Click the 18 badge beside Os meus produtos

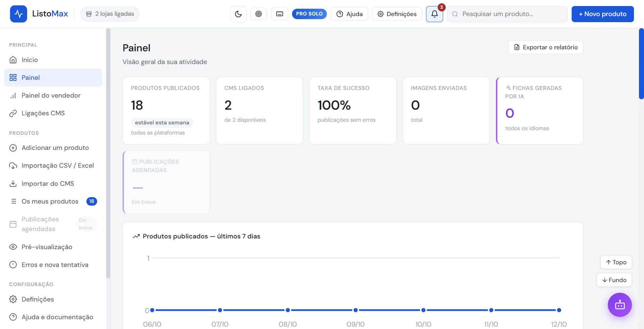pyautogui.click(x=92, y=201)
